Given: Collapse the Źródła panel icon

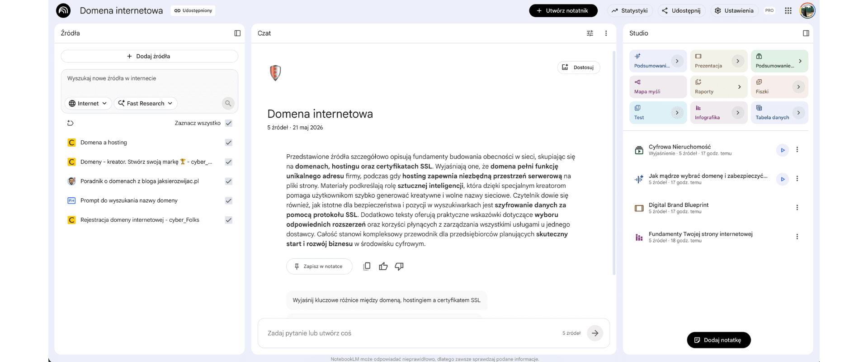Looking at the screenshot, I should tap(237, 33).
